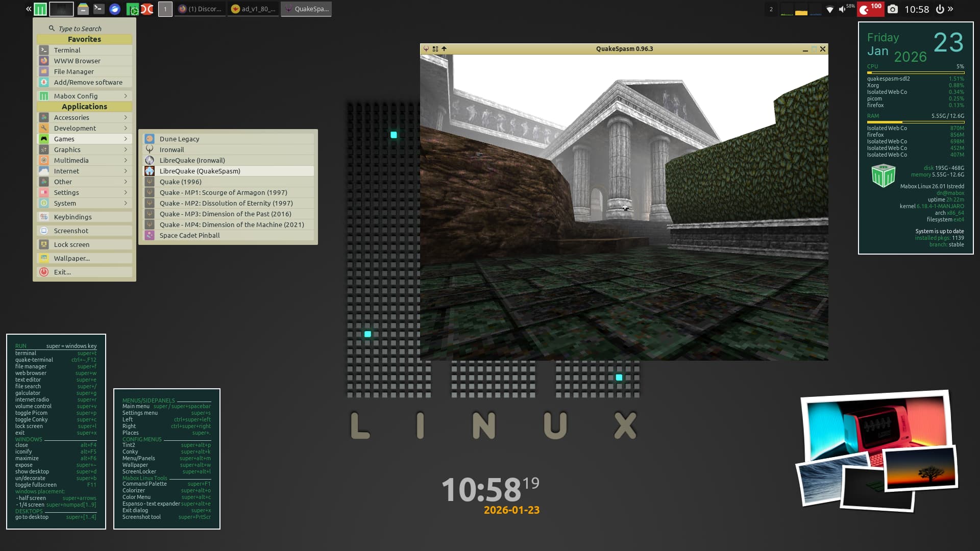Click the Wi-Fi network tray icon

click(x=830, y=9)
